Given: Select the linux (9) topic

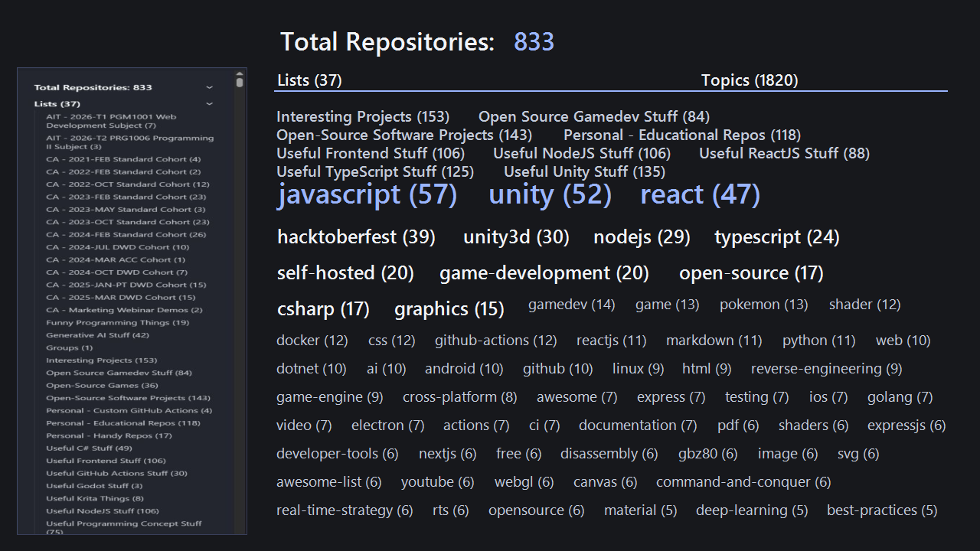Looking at the screenshot, I should click(639, 369).
